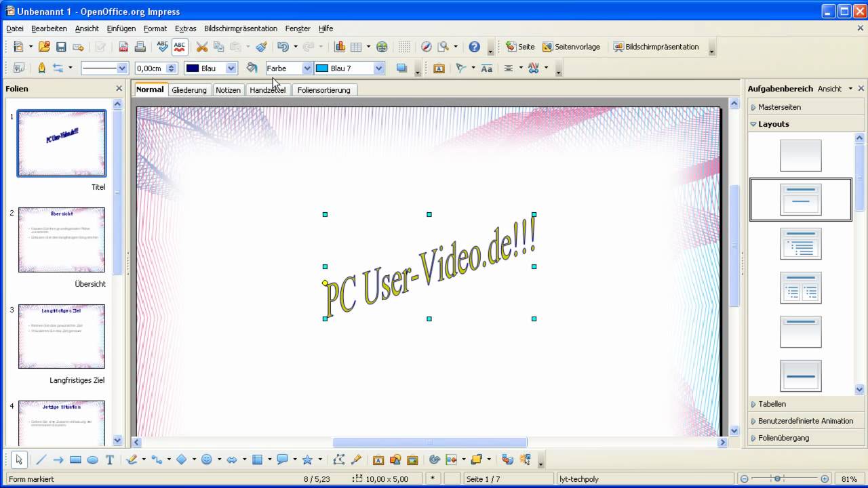The image size is (868, 488).
Task: Toggle the Fontwork same letter heights icon
Action: 486,68
